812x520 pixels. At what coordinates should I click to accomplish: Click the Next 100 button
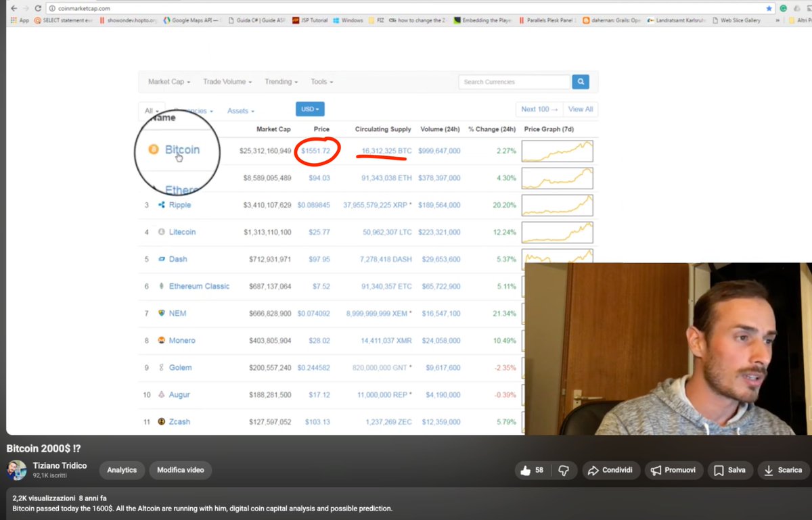(x=539, y=109)
